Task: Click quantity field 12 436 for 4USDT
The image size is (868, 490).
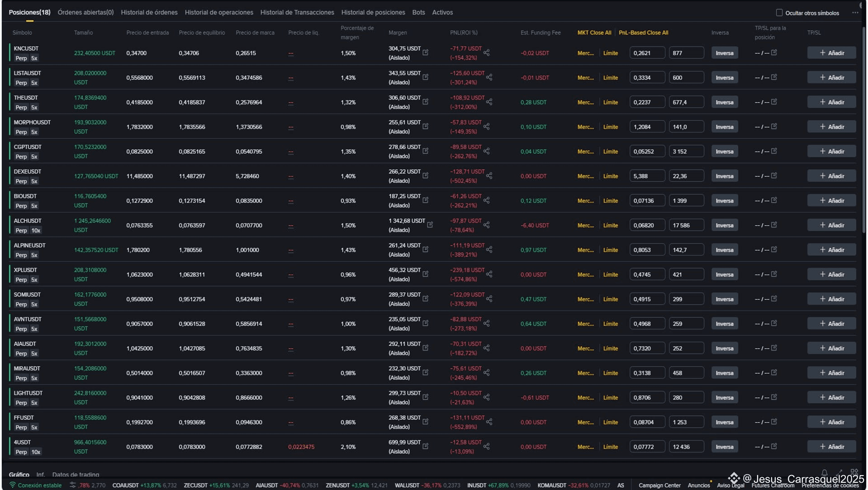Action: coord(686,447)
